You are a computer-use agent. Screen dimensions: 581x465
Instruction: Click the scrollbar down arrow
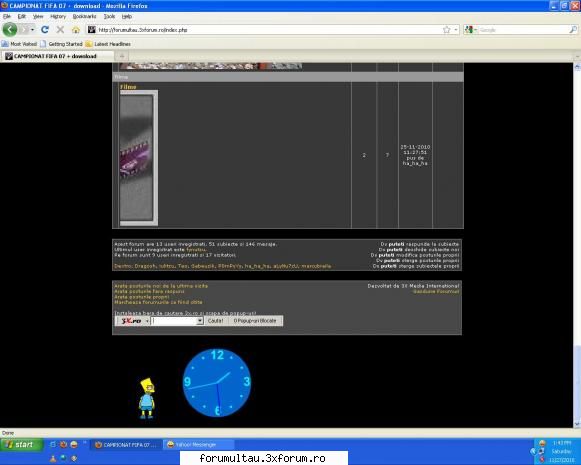click(577, 424)
